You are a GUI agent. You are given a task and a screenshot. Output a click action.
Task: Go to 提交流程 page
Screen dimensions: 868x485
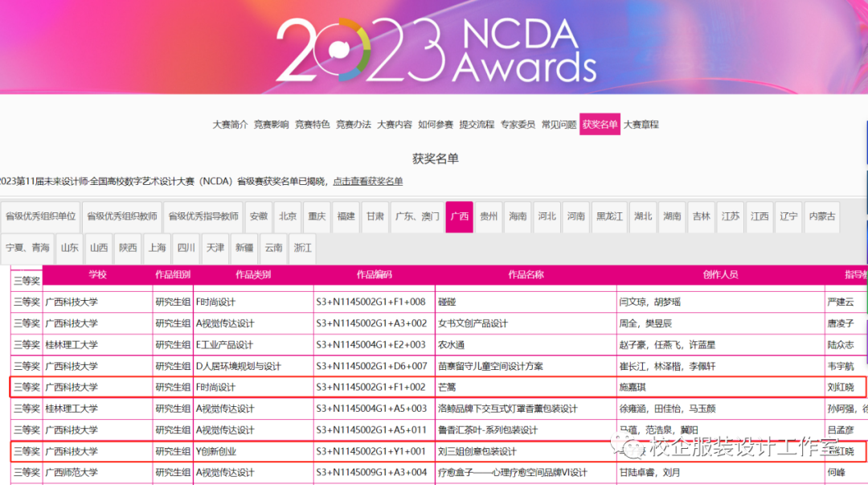click(x=477, y=125)
